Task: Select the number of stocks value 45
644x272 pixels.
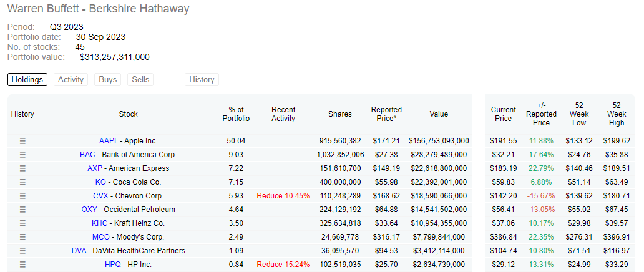Action: (80, 47)
